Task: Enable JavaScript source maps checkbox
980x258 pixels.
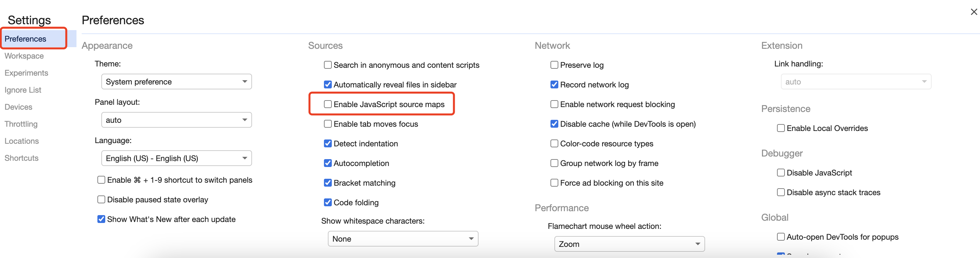Action: (328, 104)
